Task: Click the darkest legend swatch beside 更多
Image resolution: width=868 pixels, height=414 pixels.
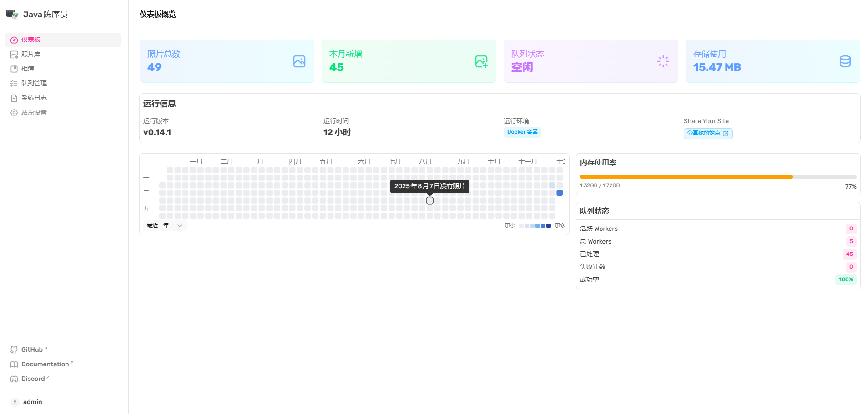Action: coord(549,226)
